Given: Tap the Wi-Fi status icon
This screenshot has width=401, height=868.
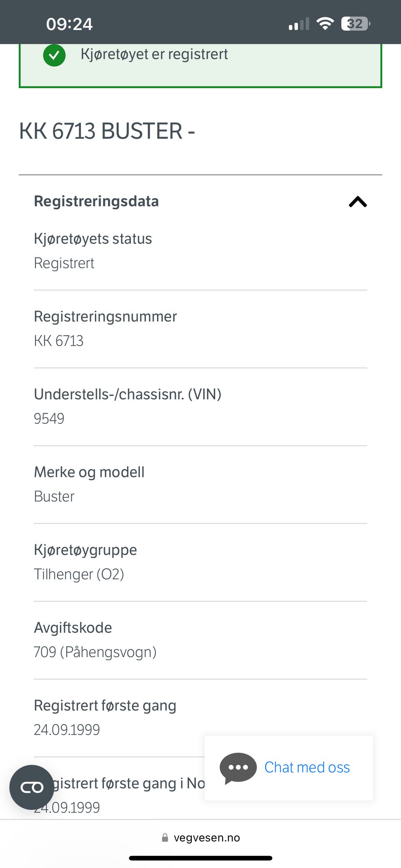Looking at the screenshot, I should coord(325,23).
